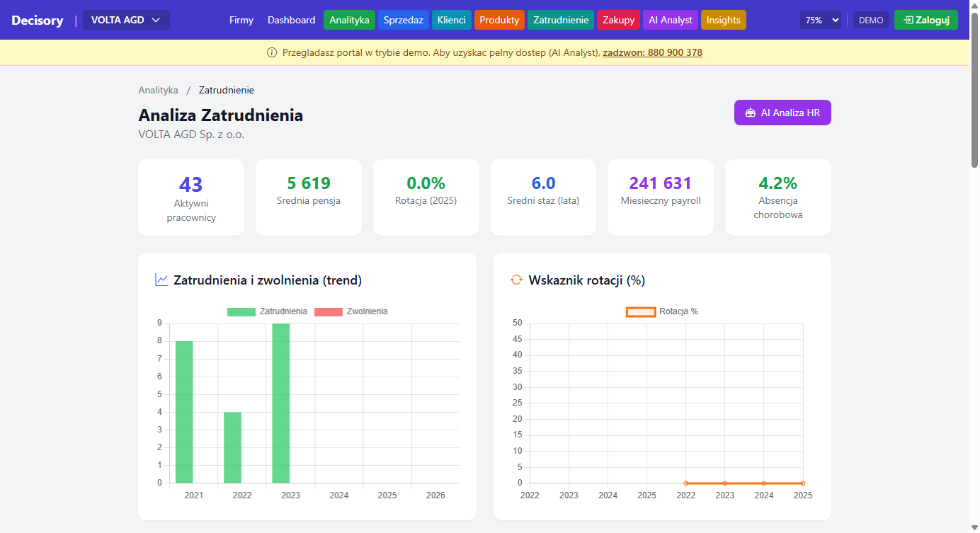The image size is (980, 533).
Task: Toggle the Zwolnienia legend series
Action: tap(351, 311)
